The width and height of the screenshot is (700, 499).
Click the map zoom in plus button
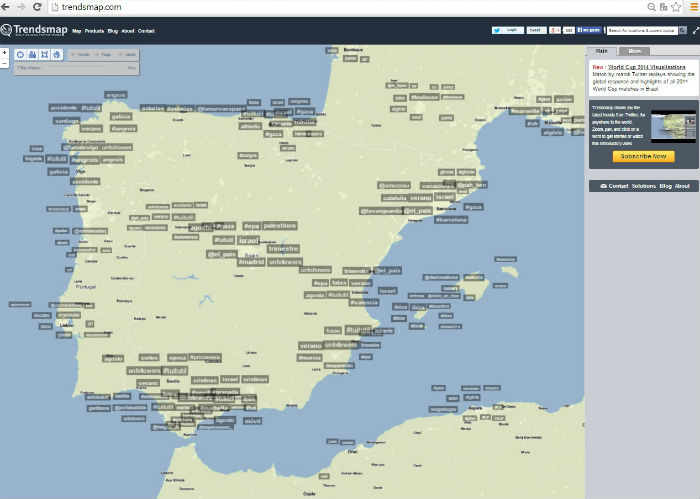pyautogui.click(x=4, y=52)
